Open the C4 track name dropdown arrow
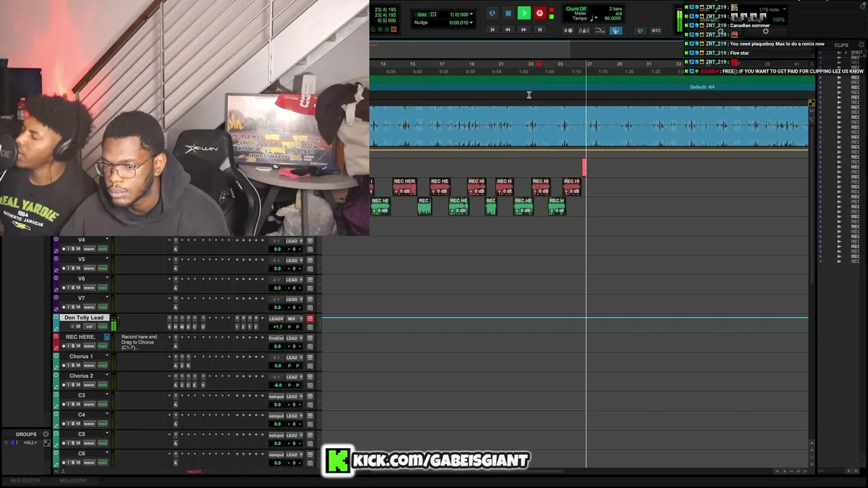Image resolution: width=868 pixels, height=488 pixels. click(x=106, y=414)
